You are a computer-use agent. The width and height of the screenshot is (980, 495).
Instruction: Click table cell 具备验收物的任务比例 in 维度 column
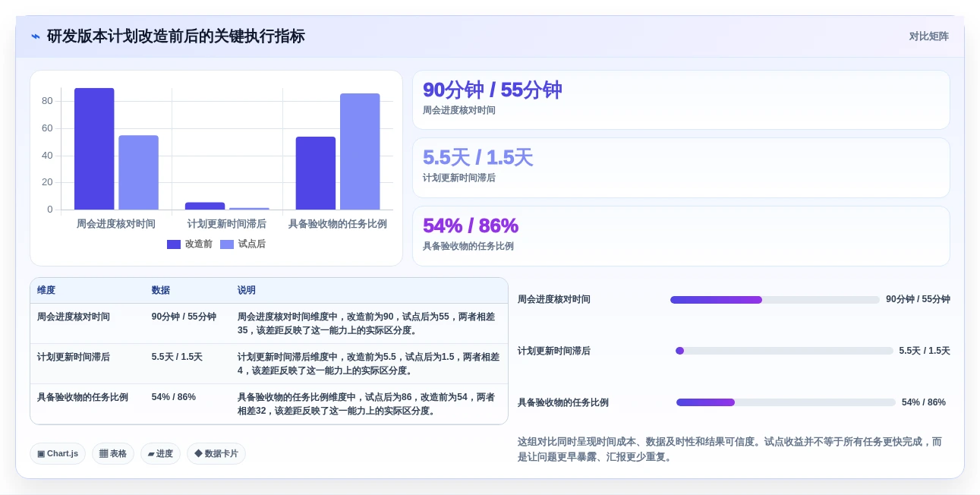(83, 397)
